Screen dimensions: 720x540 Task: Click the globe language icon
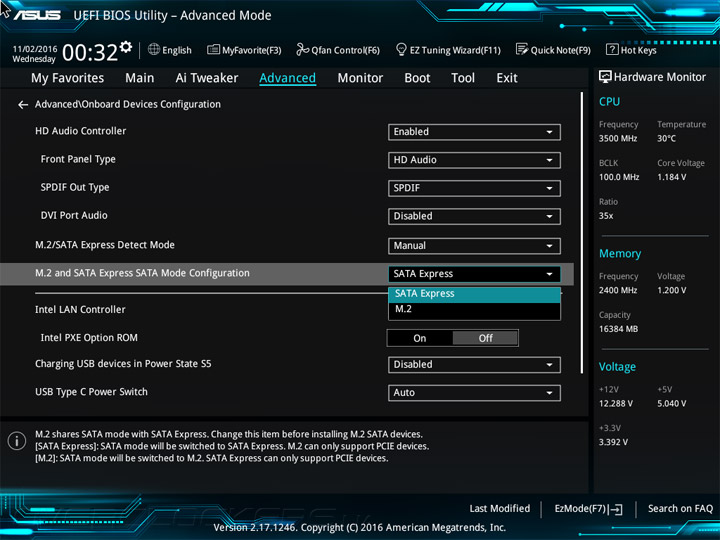154,49
